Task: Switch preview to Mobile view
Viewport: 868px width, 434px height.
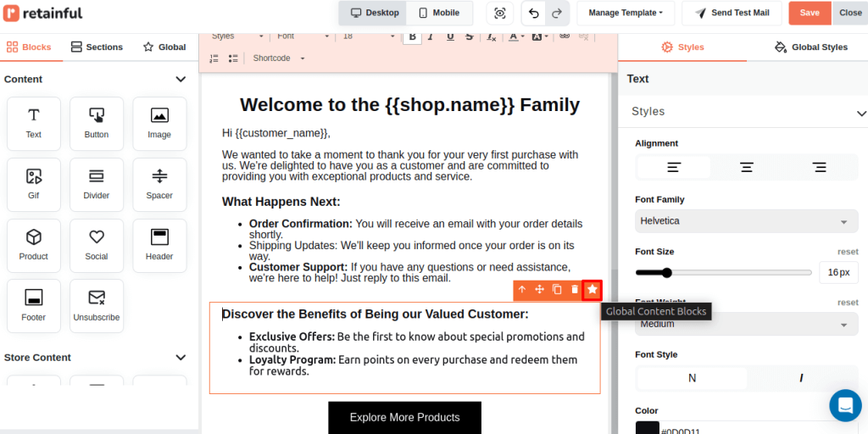Action: 440,13
